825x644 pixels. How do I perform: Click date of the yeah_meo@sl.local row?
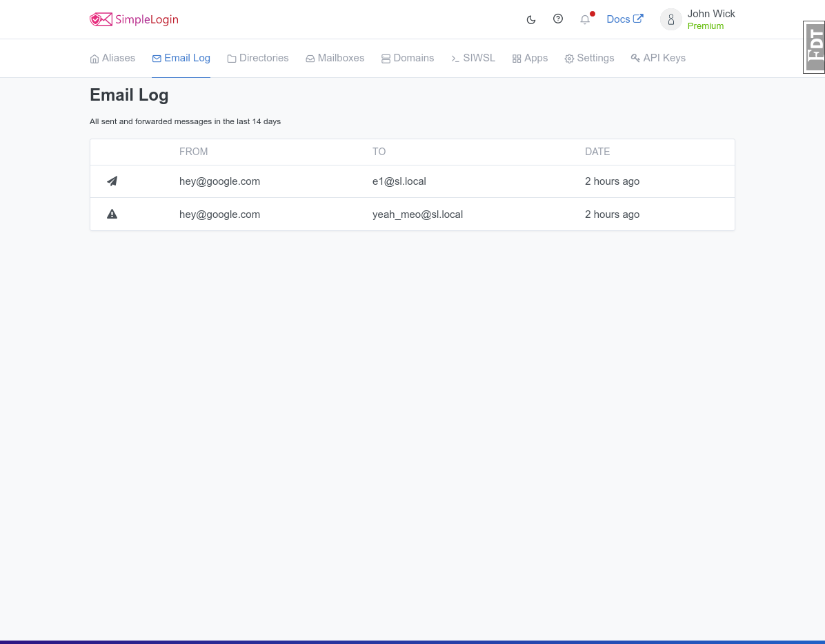(613, 214)
